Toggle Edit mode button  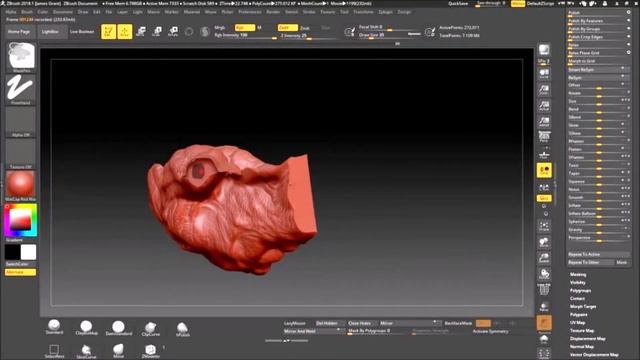click(x=109, y=31)
